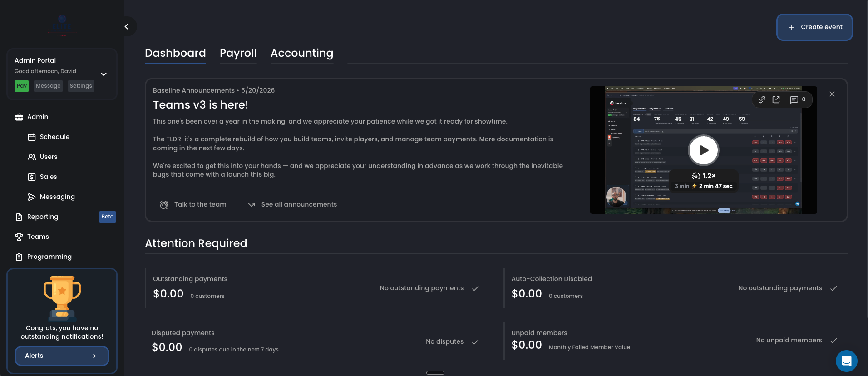The image size is (868, 376).
Task: Open video comments icon showing 0
Action: point(798,99)
